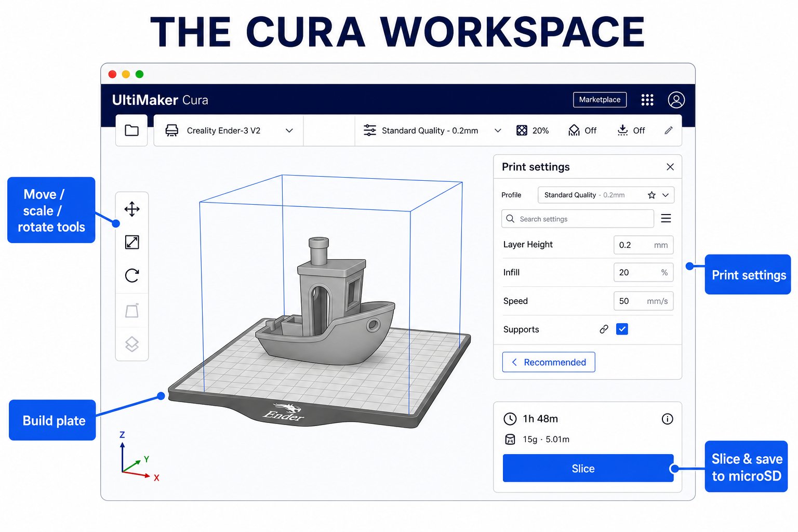Image resolution: width=798 pixels, height=532 pixels.
Task: Click the printer icon beside Creality Ender-3 V2
Action: pos(172,130)
